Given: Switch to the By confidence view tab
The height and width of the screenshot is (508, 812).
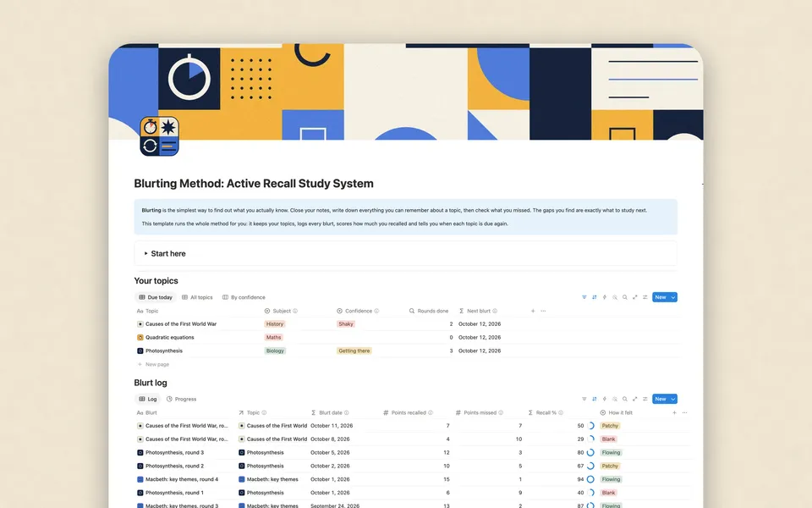Looking at the screenshot, I should coord(244,297).
